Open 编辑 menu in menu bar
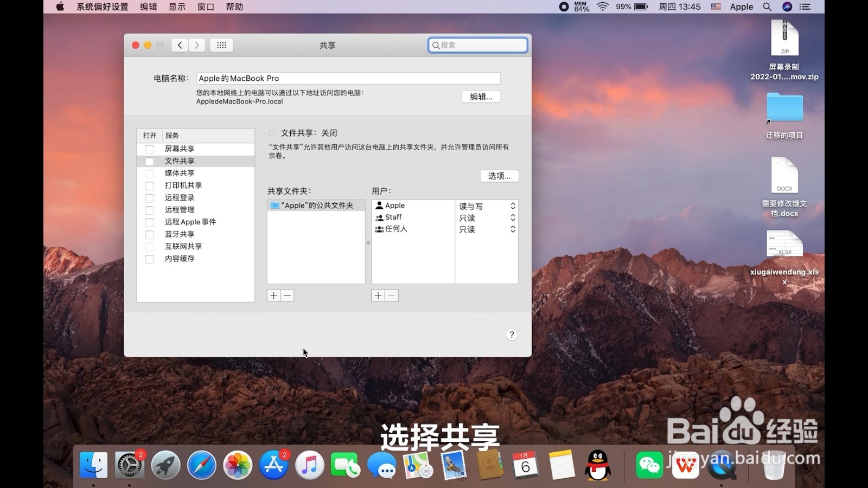The width and height of the screenshot is (868, 488). pos(148,7)
